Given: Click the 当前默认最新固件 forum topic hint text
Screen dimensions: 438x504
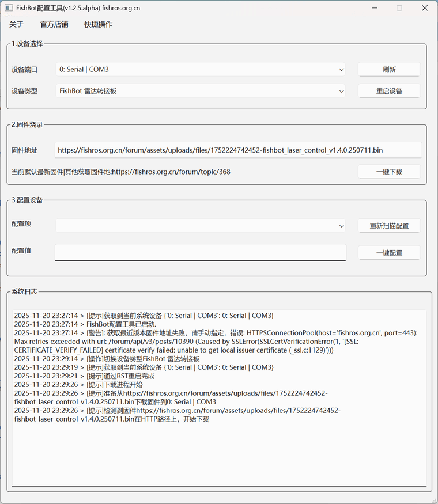Looking at the screenshot, I should 121,172.
